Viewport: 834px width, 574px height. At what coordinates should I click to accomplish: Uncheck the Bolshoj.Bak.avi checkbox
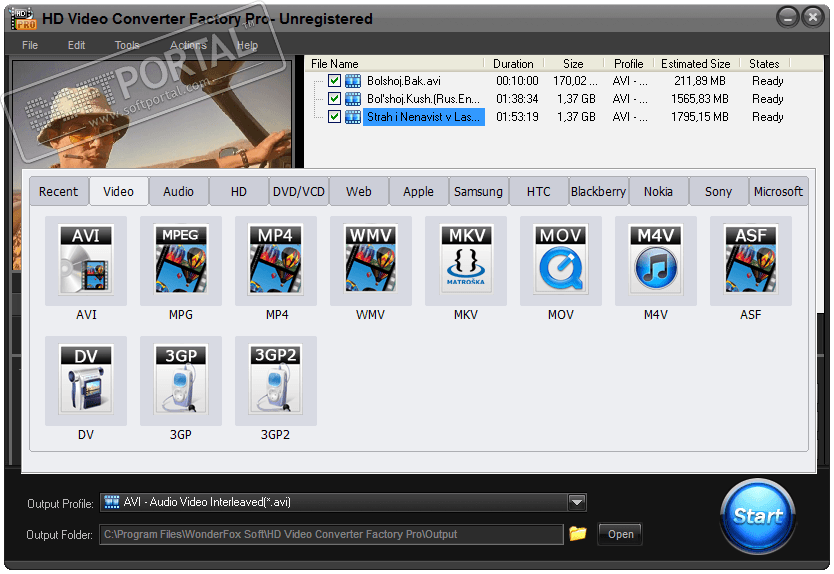[x=334, y=81]
